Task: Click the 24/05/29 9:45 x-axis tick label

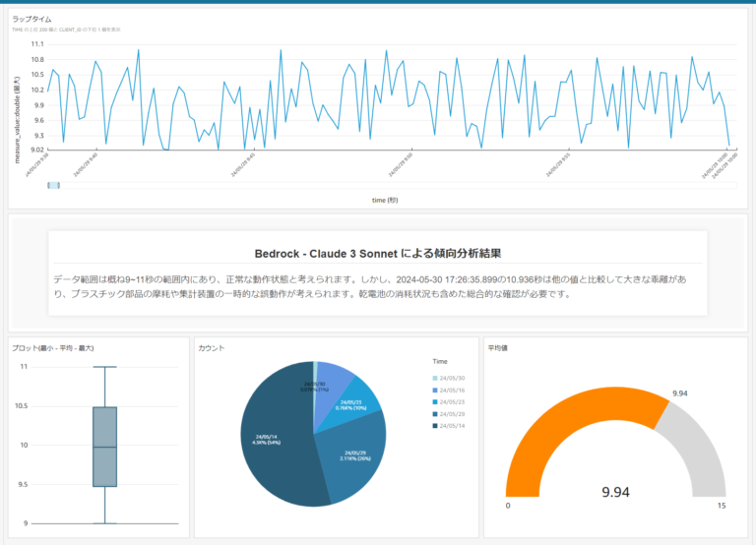Action: [x=243, y=165]
